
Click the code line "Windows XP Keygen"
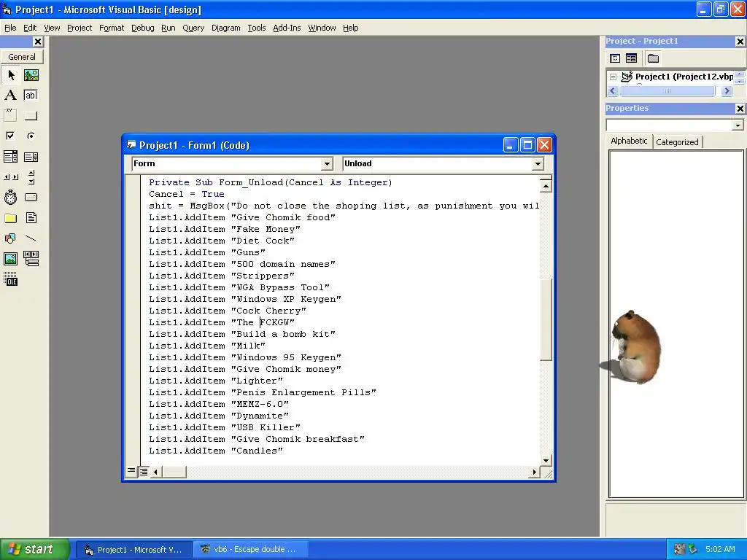245,299
